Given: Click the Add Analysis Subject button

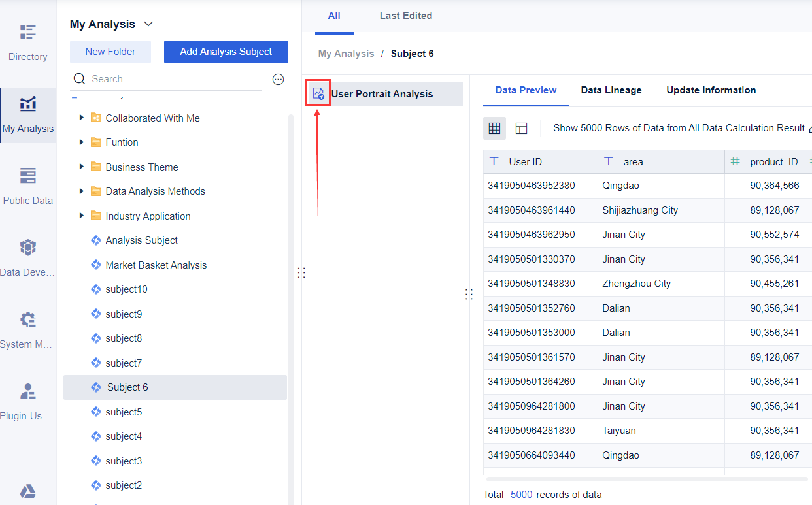Looking at the screenshot, I should [x=226, y=52].
